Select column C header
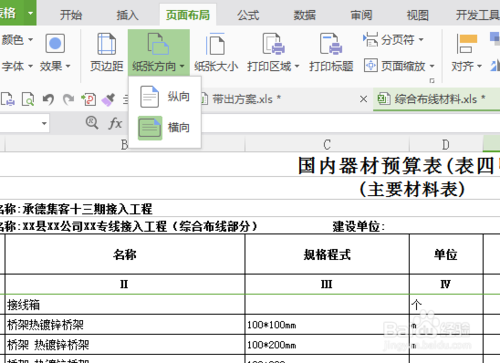500x363 pixels. (327, 145)
